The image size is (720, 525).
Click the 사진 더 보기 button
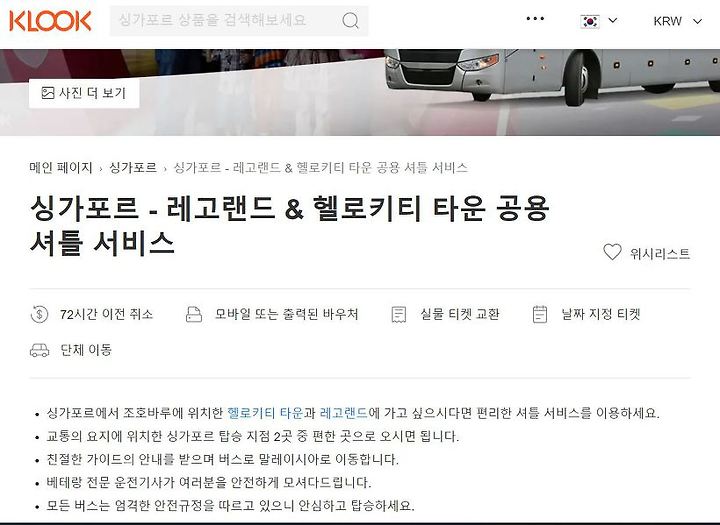pyautogui.click(x=84, y=93)
